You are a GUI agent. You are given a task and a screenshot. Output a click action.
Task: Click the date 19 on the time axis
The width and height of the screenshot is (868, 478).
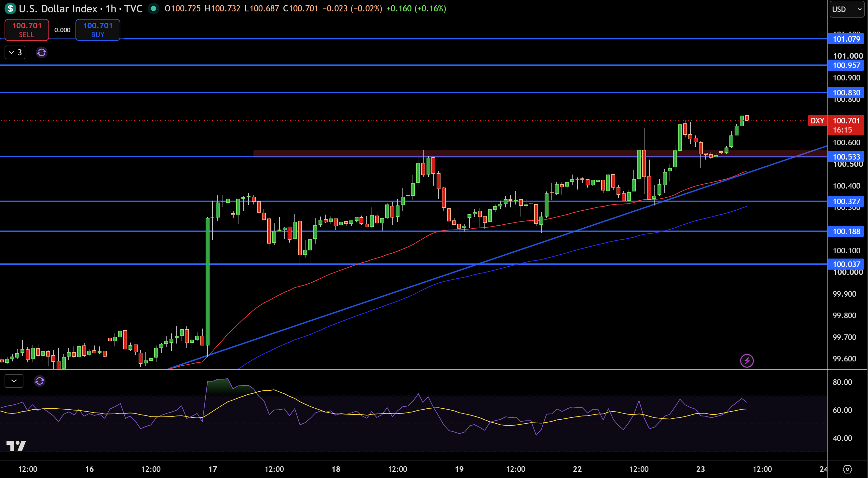459,469
